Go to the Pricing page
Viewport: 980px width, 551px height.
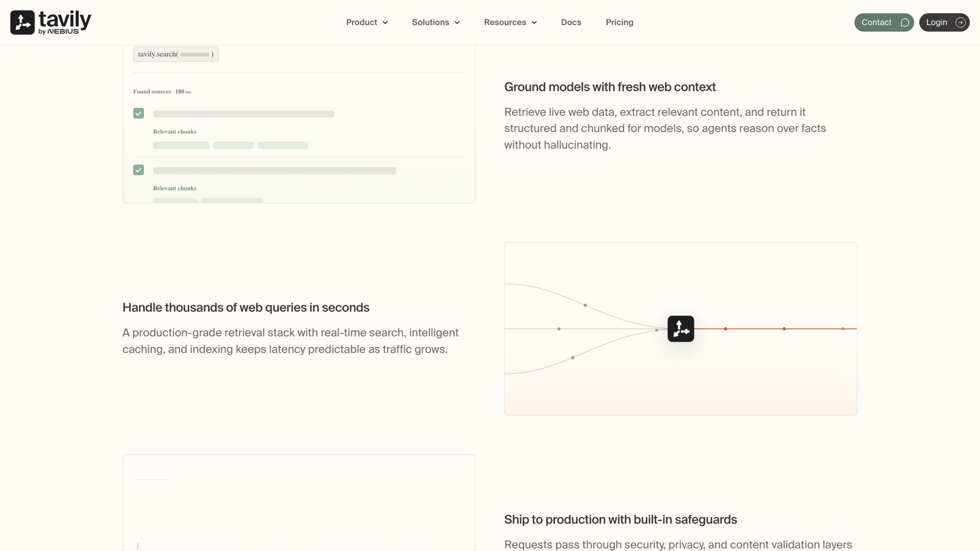619,22
